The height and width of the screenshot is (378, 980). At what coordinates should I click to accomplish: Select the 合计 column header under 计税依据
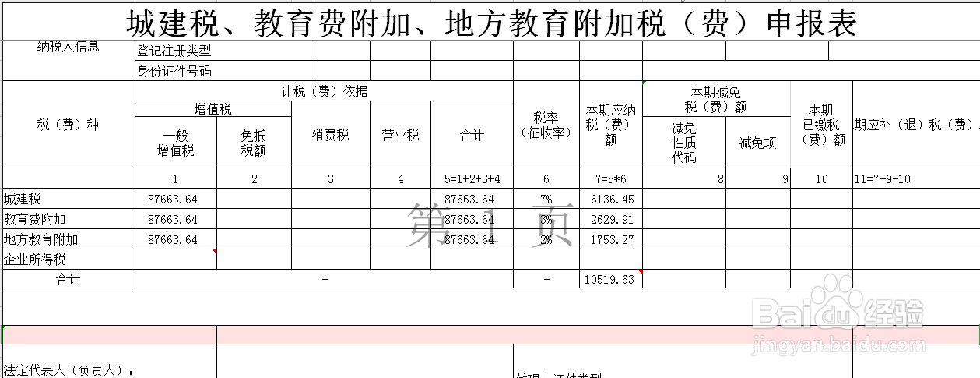tap(472, 135)
